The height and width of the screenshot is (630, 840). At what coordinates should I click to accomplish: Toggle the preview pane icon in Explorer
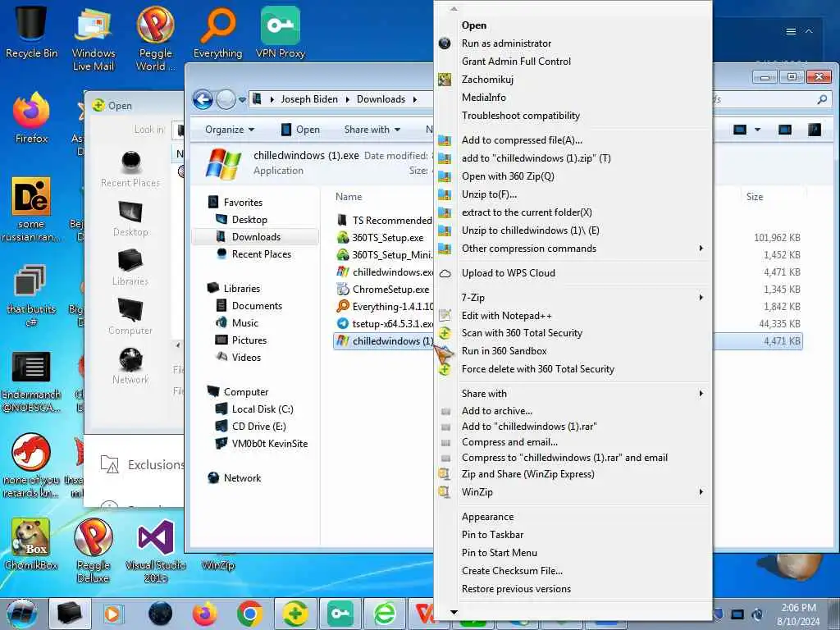pyautogui.click(x=785, y=129)
